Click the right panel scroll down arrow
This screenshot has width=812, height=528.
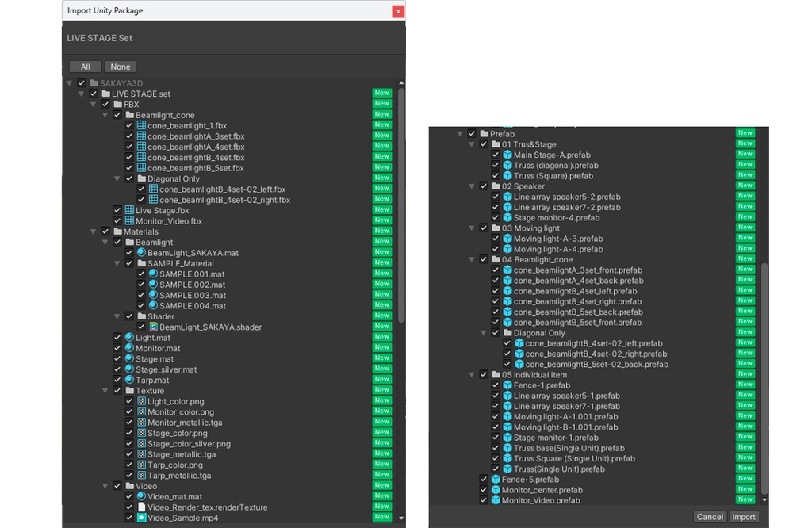click(764, 500)
